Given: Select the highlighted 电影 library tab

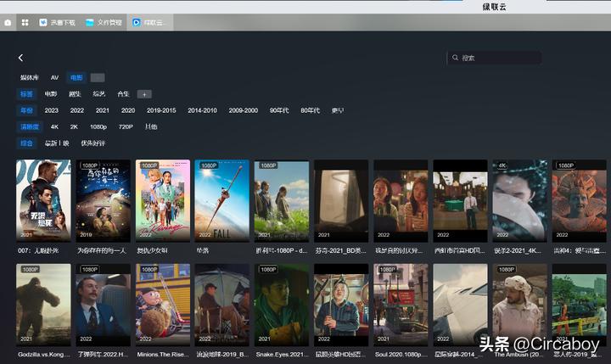Looking at the screenshot, I should click(x=76, y=77).
